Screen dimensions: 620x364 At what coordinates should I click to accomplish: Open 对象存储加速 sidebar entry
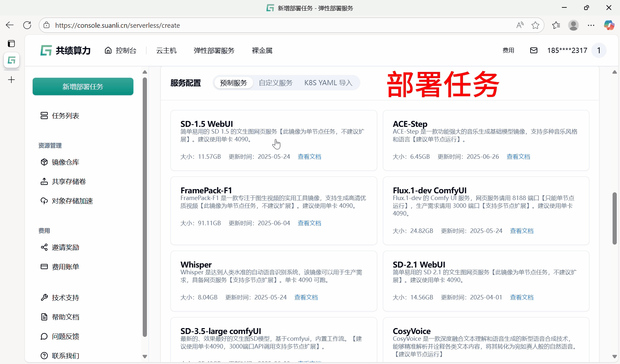pos(72,201)
